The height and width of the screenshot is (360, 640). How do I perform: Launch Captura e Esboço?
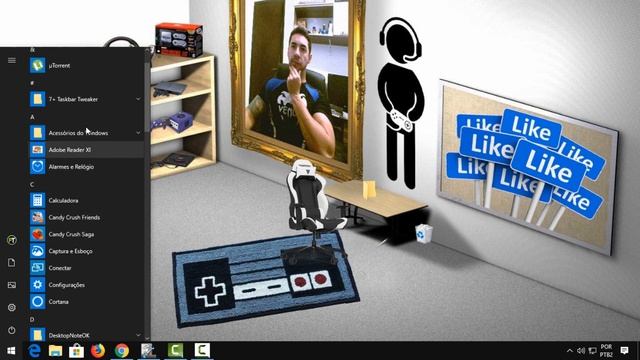pos(86,251)
